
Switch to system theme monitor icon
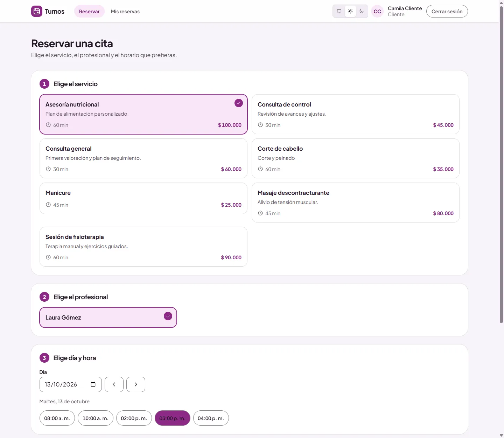pos(339,11)
